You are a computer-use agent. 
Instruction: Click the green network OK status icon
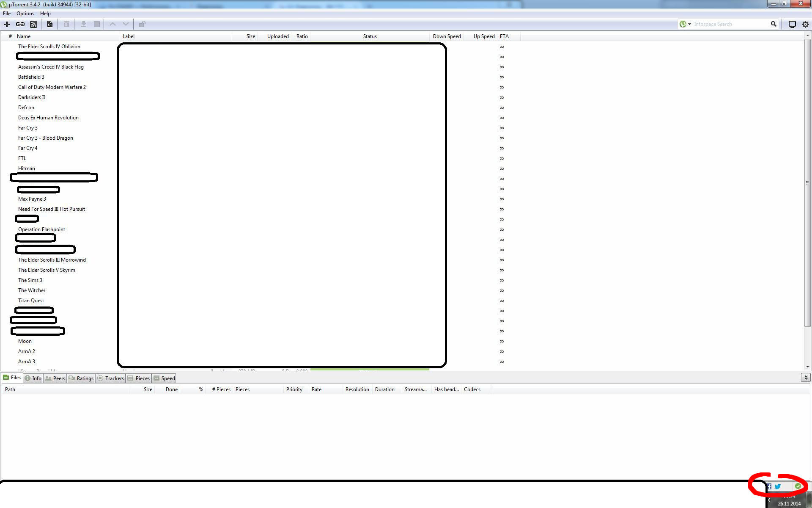point(798,486)
